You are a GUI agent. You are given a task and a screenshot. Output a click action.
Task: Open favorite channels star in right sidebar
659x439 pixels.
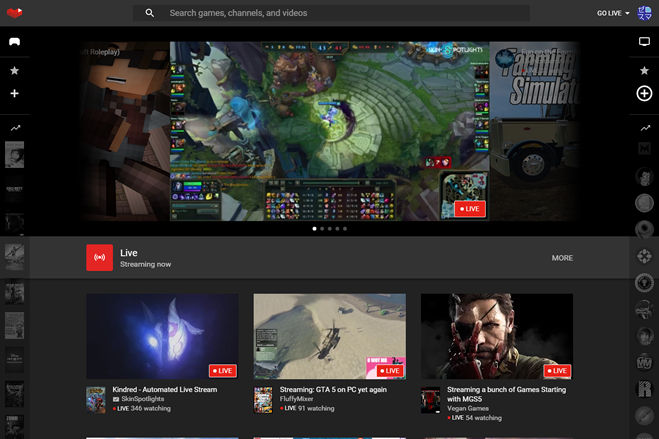pos(644,71)
